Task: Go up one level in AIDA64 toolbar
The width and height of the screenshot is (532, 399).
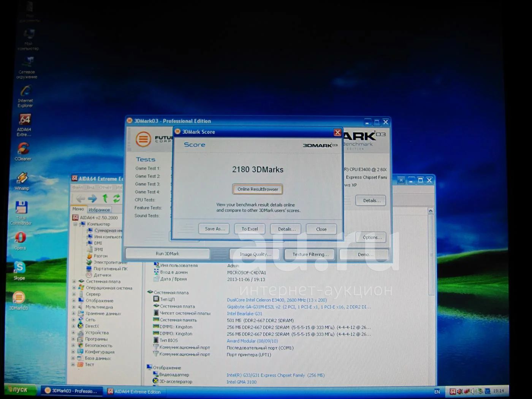Action: tap(105, 198)
